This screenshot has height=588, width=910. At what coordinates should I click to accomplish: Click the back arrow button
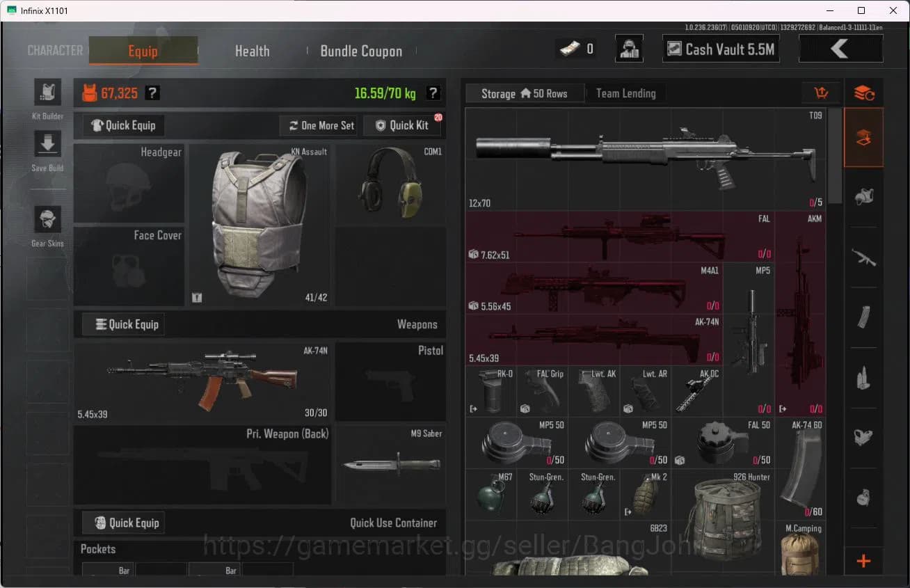tap(840, 49)
